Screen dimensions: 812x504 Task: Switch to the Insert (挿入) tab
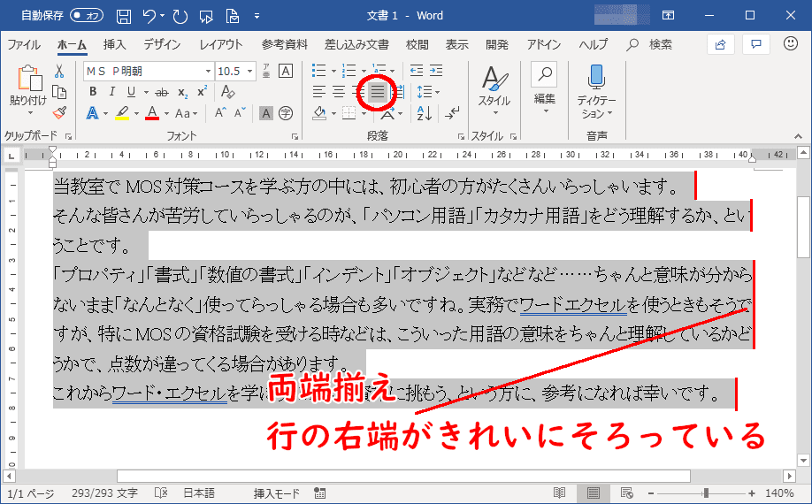114,44
